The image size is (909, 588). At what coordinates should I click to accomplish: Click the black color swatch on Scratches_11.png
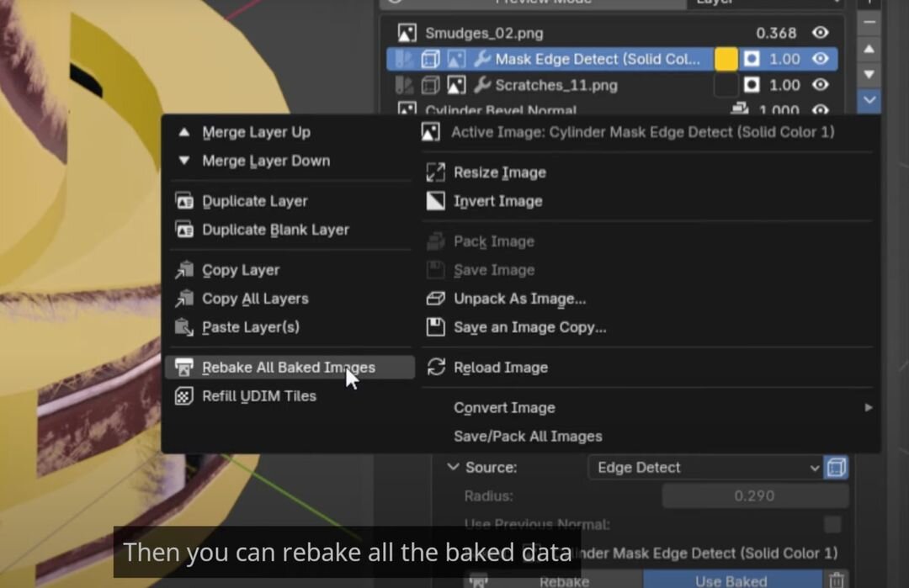[x=726, y=85]
